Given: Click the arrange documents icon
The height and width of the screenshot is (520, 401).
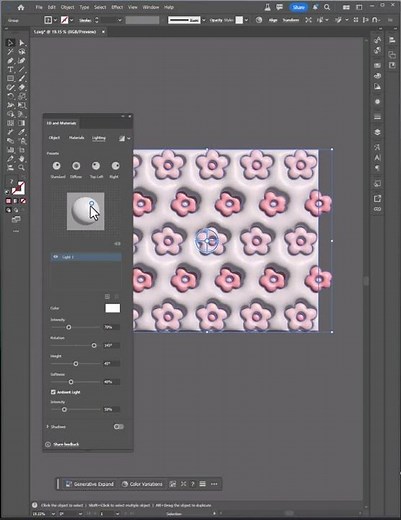Looking at the screenshot, I should [x=346, y=7].
